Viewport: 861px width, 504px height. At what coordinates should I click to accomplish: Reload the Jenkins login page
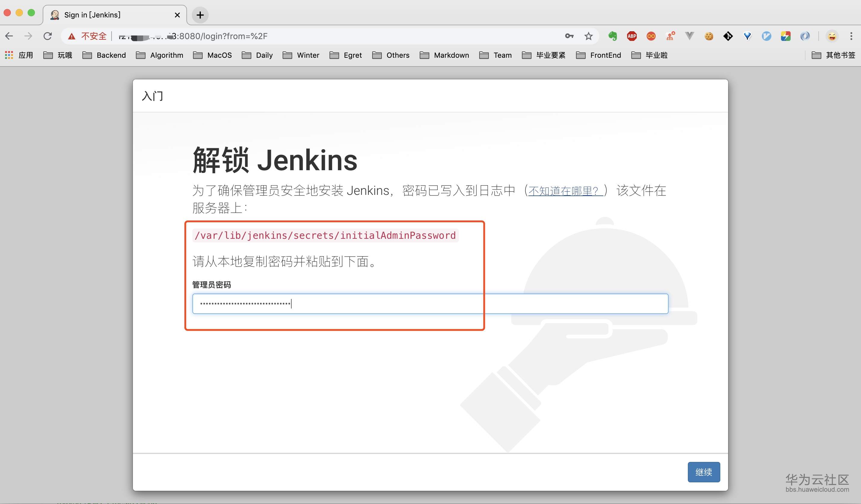pos(48,36)
